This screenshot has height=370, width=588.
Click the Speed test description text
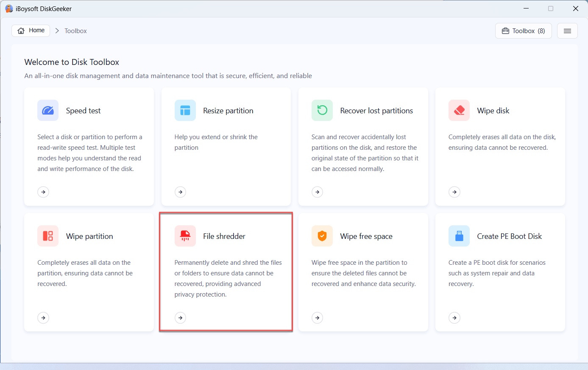[90, 153]
